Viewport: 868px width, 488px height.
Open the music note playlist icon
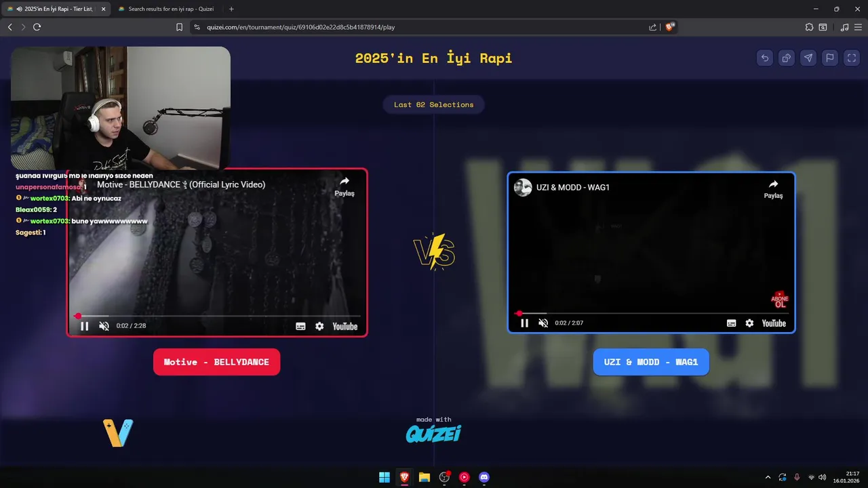click(x=844, y=27)
